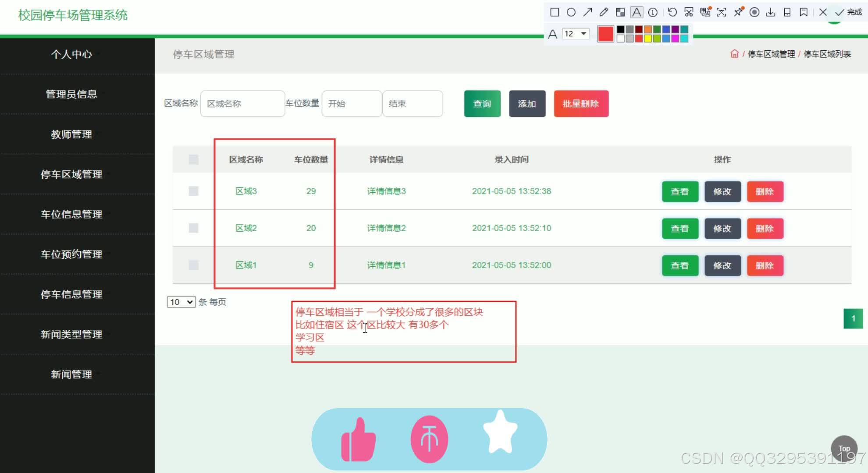Send screenshot to phone icon
The image size is (868, 473).
[x=787, y=12]
